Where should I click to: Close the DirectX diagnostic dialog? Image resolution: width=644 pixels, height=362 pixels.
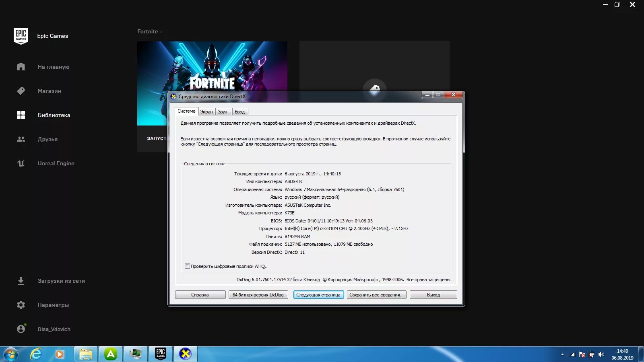pyautogui.click(x=453, y=95)
